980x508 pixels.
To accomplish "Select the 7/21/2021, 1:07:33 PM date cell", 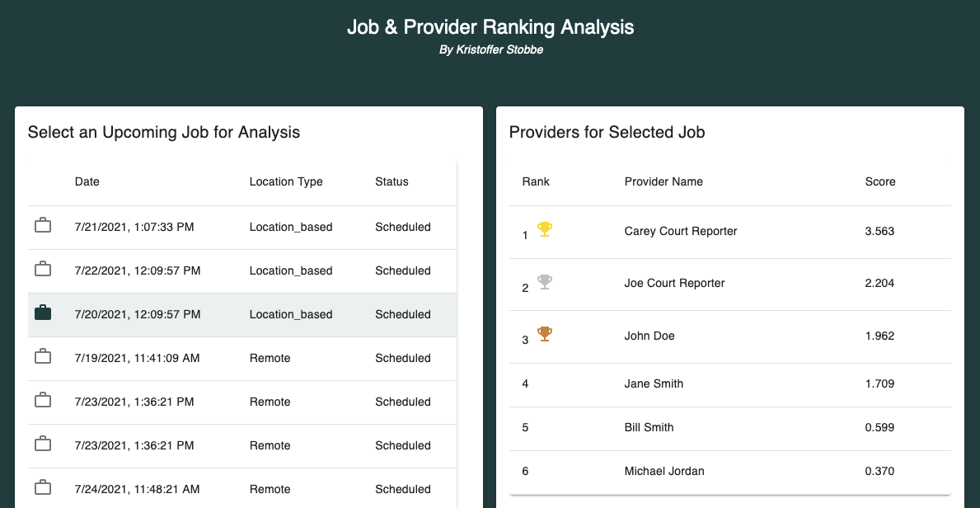I will (x=134, y=227).
